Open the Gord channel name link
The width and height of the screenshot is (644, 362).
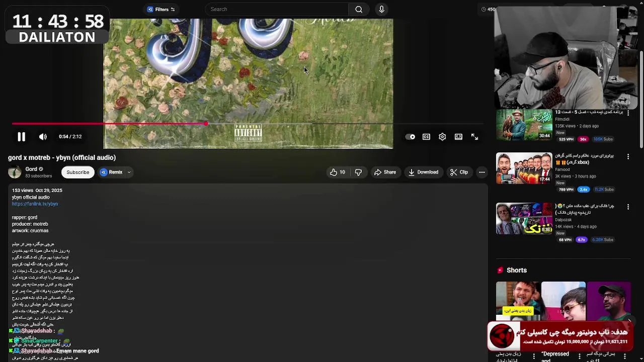click(31, 169)
